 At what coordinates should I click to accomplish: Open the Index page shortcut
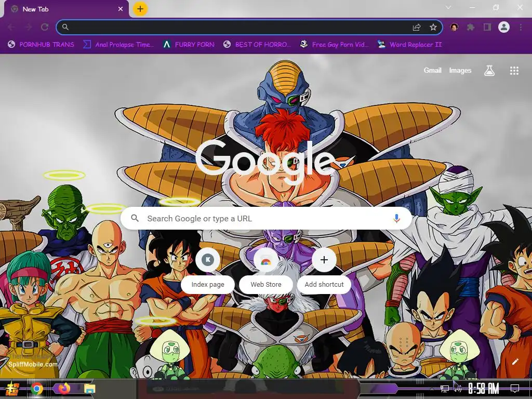[x=208, y=271]
